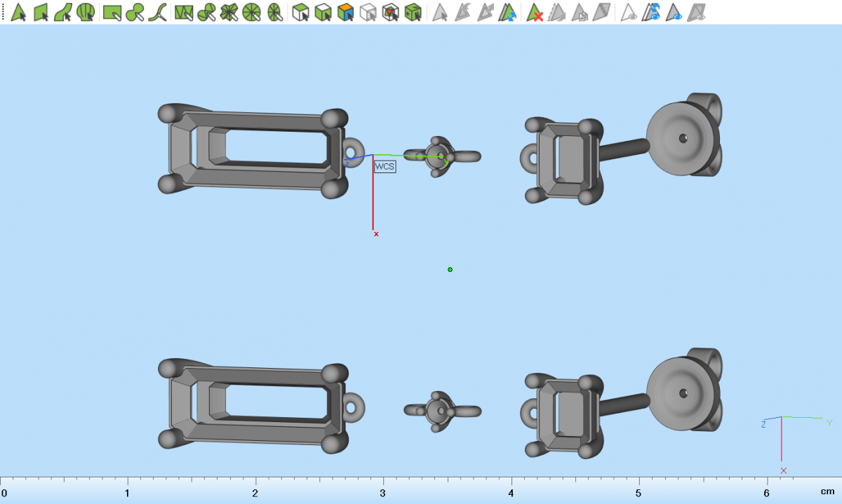Click the gray framed plane eye icon
842x504 pixels.
coord(697,12)
